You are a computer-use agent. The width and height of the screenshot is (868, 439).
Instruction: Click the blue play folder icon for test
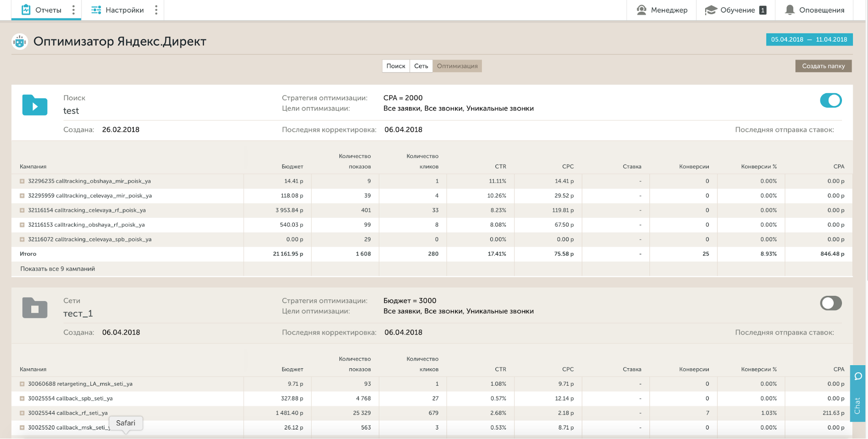pyautogui.click(x=35, y=105)
